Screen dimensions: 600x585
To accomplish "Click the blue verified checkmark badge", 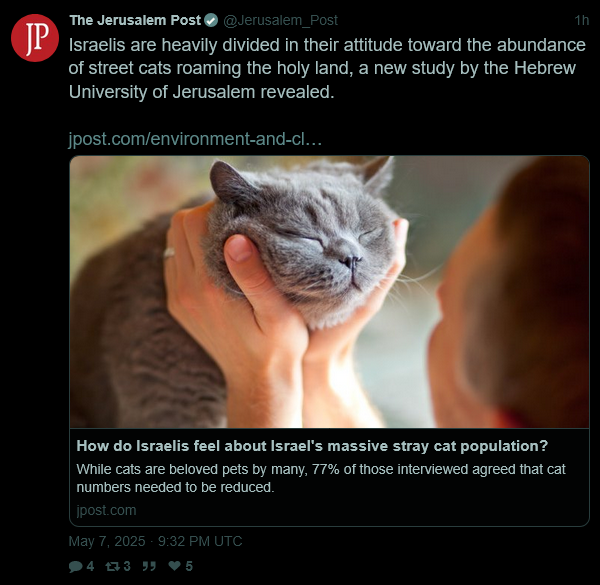I will pyautogui.click(x=211, y=20).
